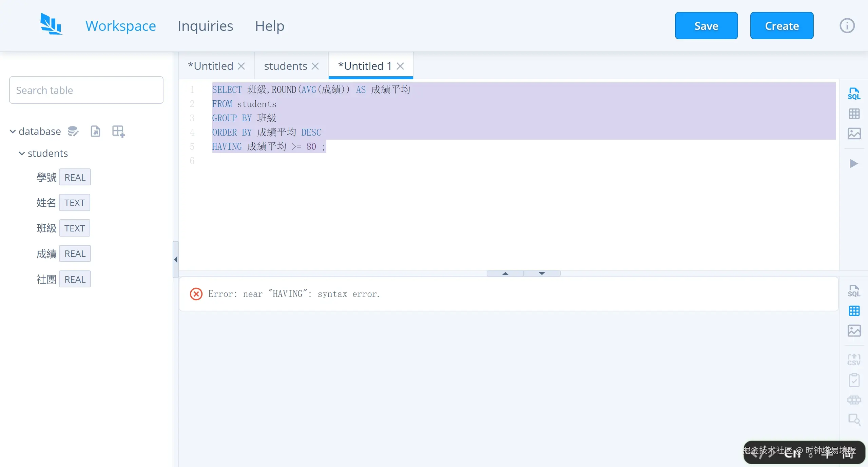Viewport: 868px width, 467px height.
Task: Export the database using the export icon
Action: coord(95,131)
